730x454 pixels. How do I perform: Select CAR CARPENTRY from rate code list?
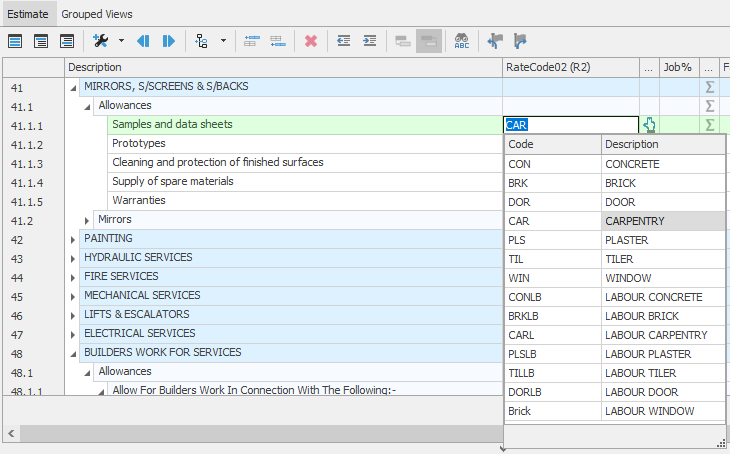click(x=615, y=221)
